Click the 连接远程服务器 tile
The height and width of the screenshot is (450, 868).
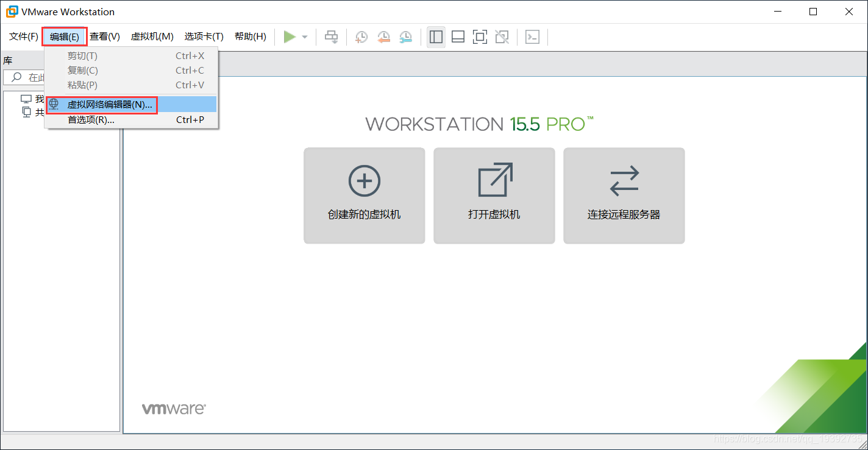coord(624,195)
